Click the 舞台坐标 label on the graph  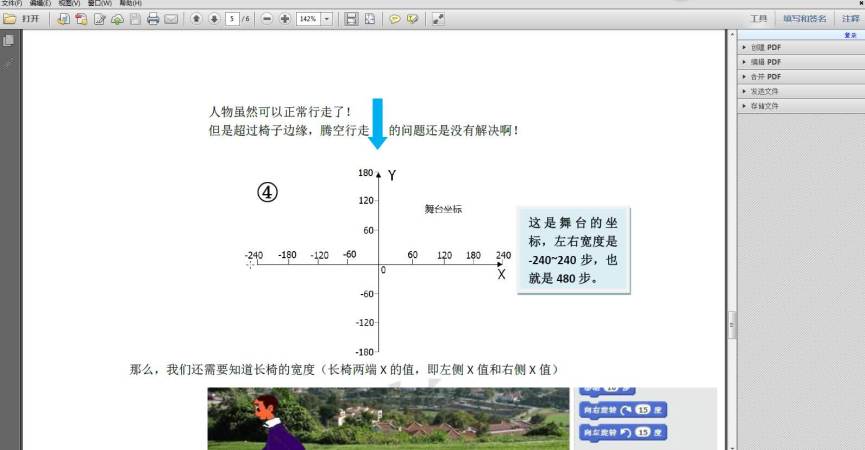pyautogui.click(x=443, y=209)
